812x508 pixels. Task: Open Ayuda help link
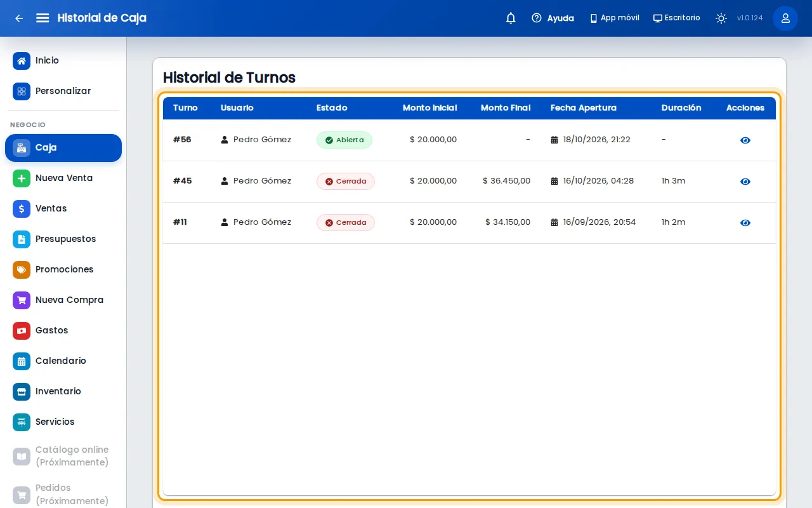(553, 18)
